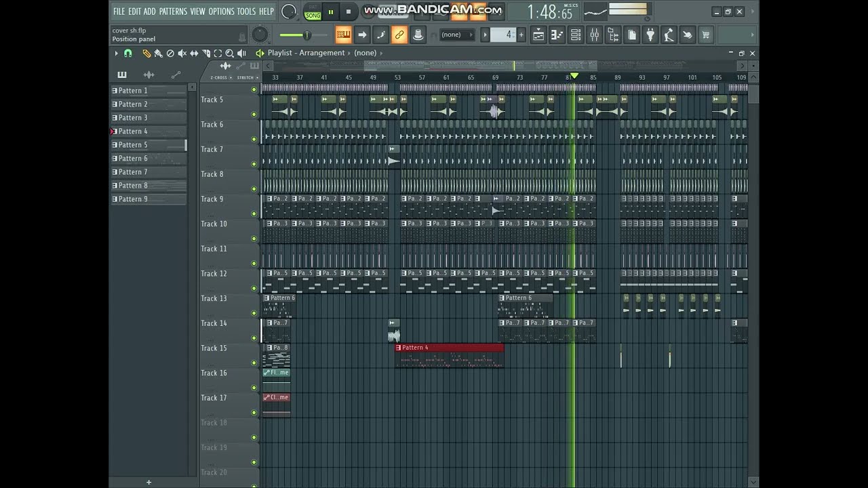868x488 pixels.
Task: Toggle typing keyboard to piano button
Action: pos(344,35)
